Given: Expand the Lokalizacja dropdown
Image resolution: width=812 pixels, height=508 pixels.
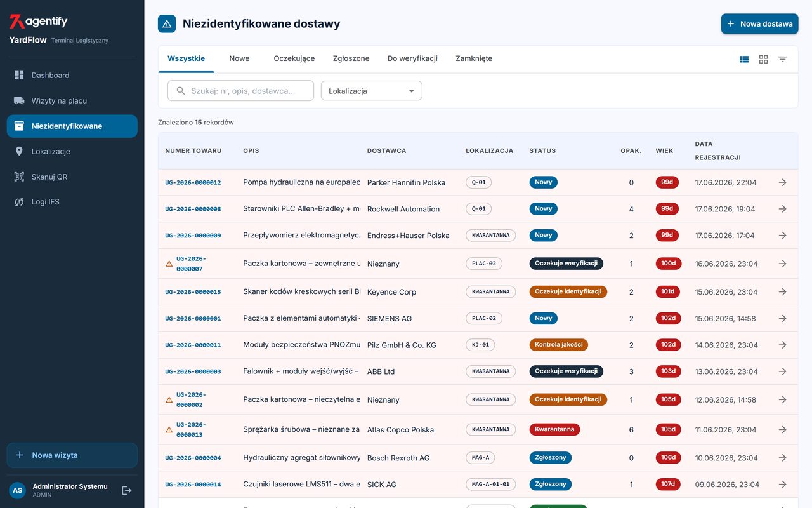Looking at the screenshot, I should [372, 91].
